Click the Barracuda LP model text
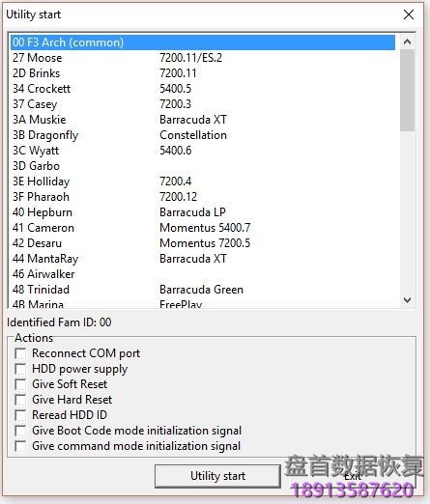Screen dimensions: 430x504 [192, 212]
